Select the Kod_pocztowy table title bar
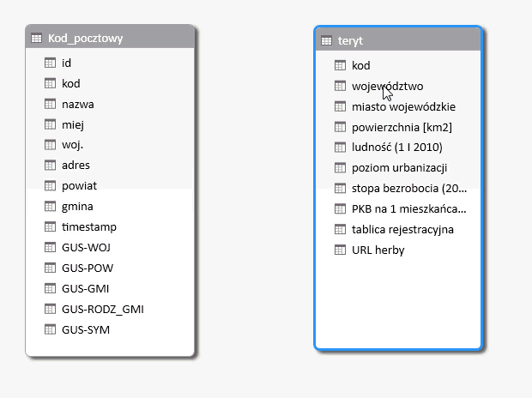Viewport: 532px width, 398px height. 112,39
